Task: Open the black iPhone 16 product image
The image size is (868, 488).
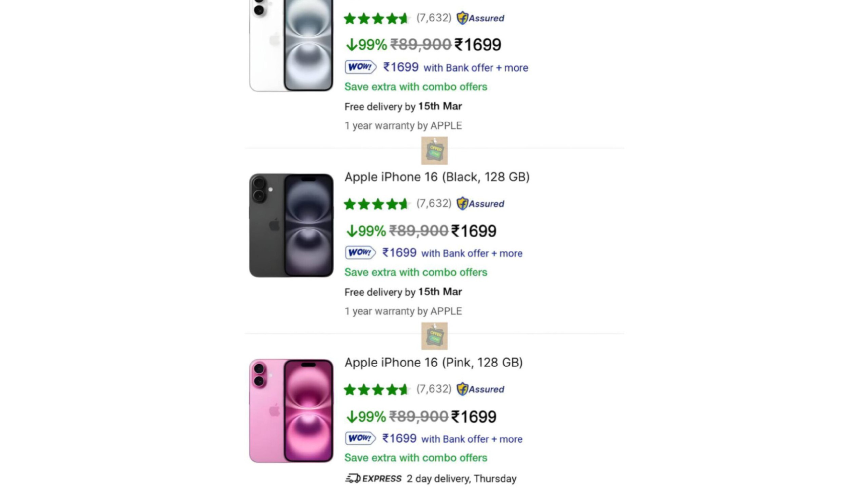Action: [x=291, y=225]
